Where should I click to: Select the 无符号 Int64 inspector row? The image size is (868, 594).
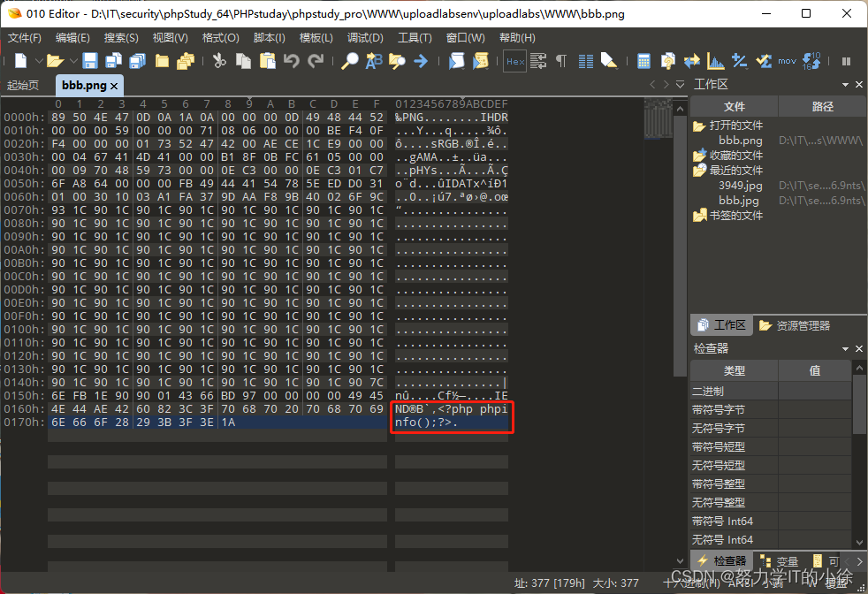pyautogui.click(x=771, y=539)
